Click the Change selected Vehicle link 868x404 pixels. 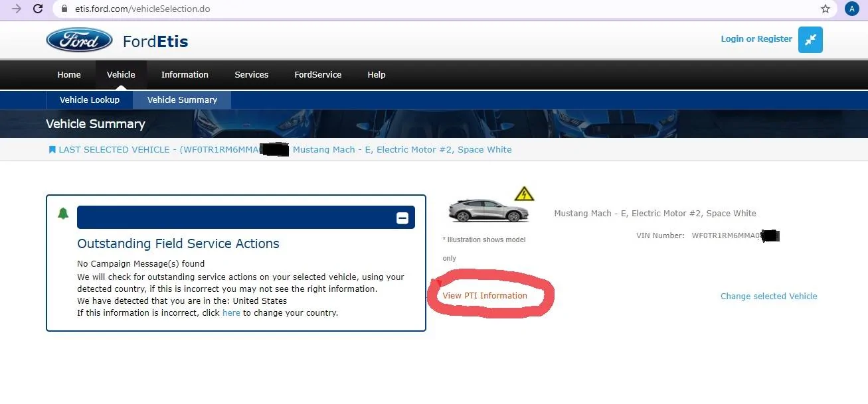coord(769,296)
